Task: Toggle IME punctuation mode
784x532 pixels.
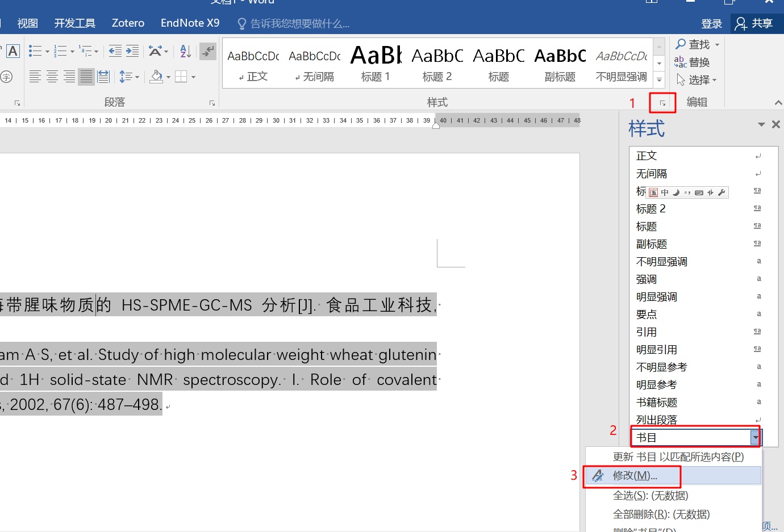Action: coord(687,192)
